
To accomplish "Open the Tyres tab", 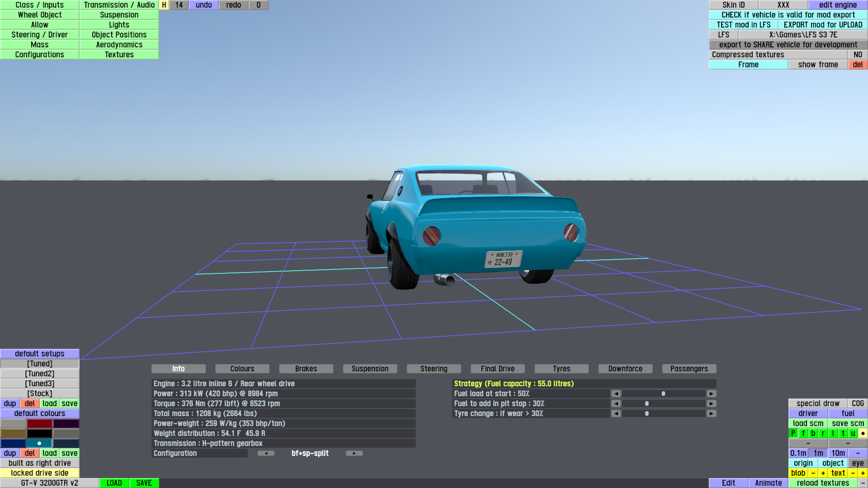I will click(561, 369).
